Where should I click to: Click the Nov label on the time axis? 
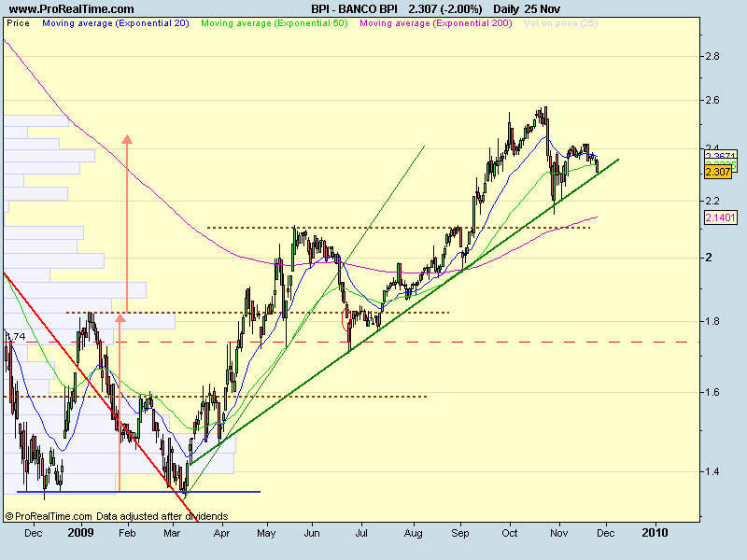[558, 533]
